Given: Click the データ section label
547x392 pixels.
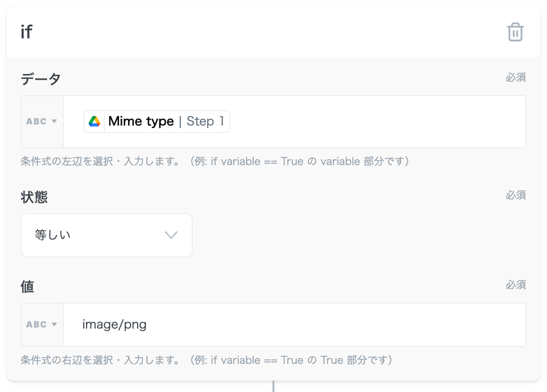Looking at the screenshot, I should tap(40, 79).
